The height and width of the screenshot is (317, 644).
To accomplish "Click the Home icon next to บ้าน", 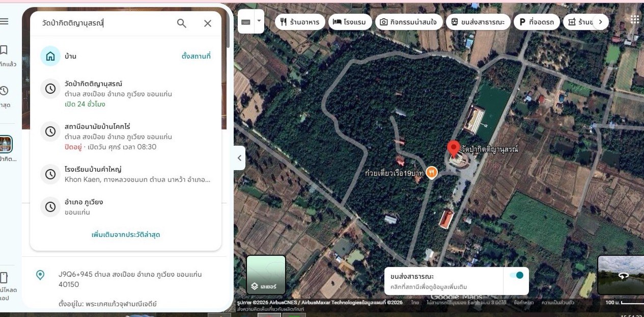I will pyautogui.click(x=50, y=56).
